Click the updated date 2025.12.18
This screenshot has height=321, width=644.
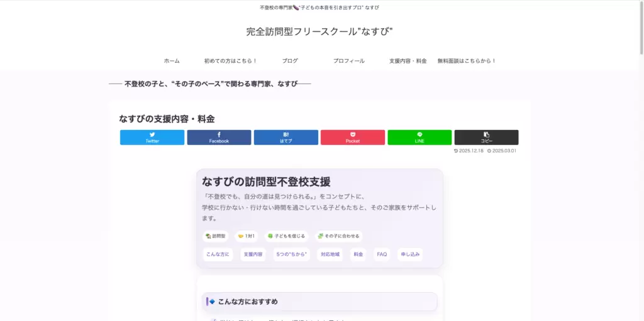coord(471,151)
